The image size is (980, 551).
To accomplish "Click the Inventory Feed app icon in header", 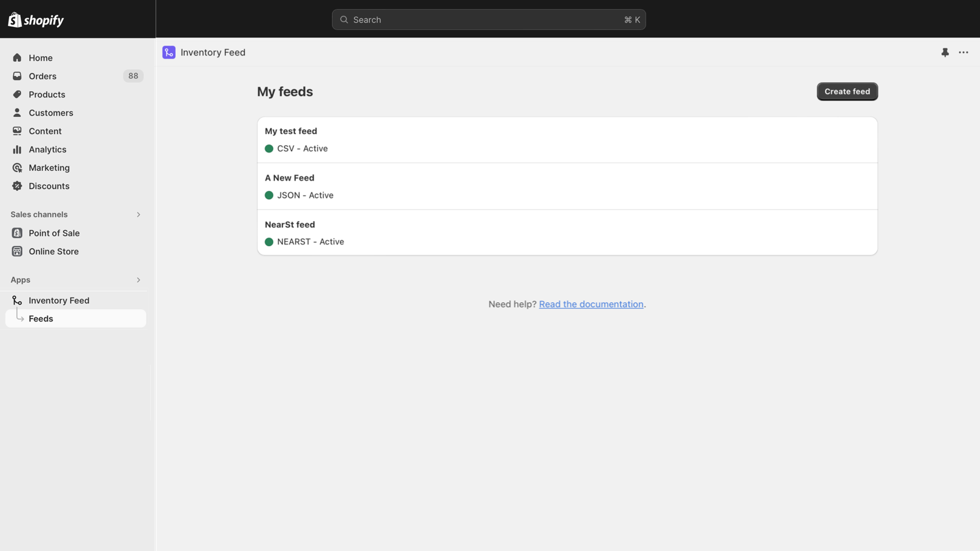I will (169, 53).
